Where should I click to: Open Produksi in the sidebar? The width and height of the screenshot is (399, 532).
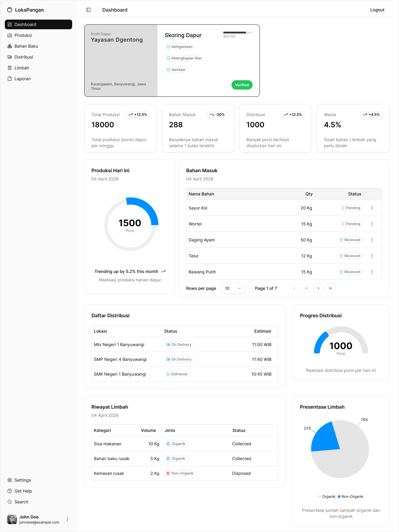(x=38, y=35)
